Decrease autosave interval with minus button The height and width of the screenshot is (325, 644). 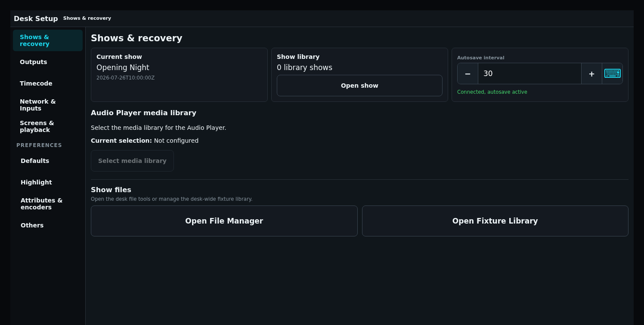pos(468,74)
